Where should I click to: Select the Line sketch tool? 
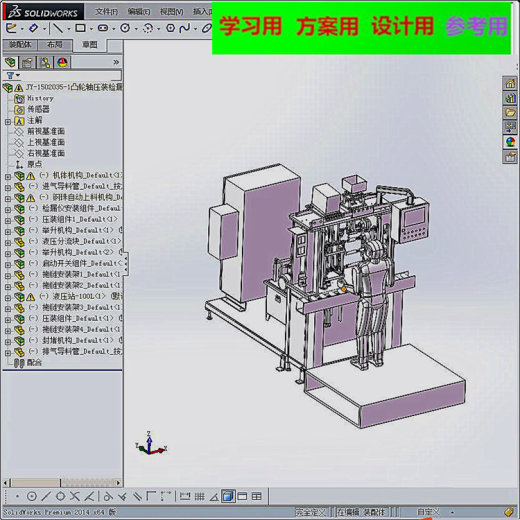pyautogui.click(x=58, y=28)
